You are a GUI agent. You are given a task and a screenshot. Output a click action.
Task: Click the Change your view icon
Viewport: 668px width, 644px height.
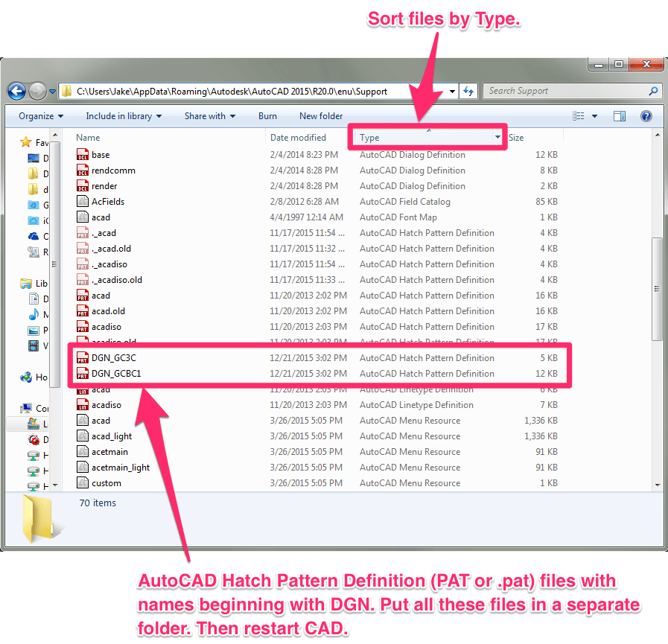point(579,115)
